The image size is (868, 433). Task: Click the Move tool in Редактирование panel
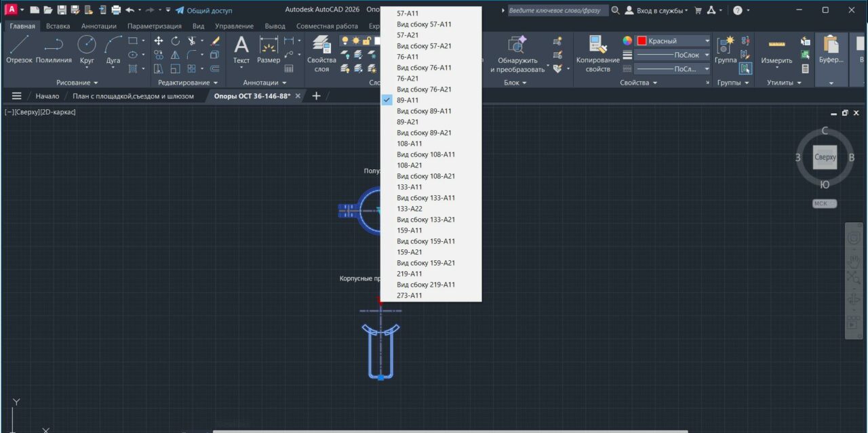pyautogui.click(x=159, y=41)
